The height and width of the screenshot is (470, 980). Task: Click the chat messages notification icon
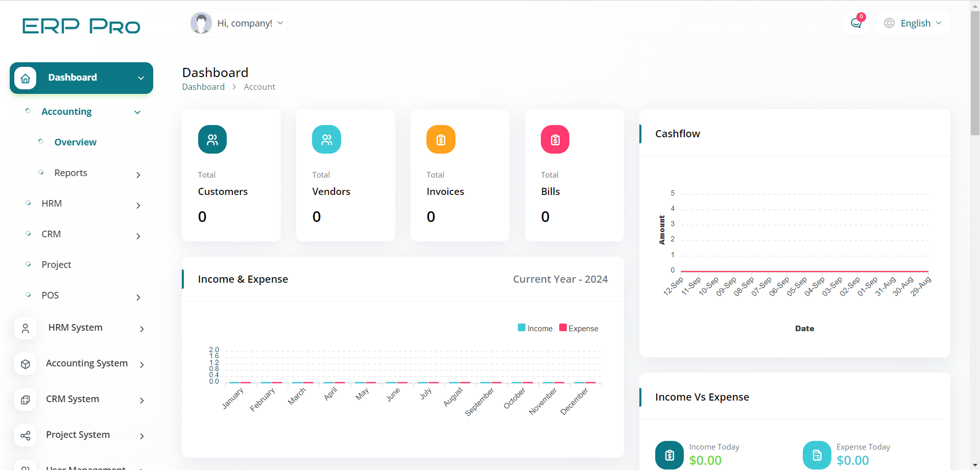tap(856, 23)
